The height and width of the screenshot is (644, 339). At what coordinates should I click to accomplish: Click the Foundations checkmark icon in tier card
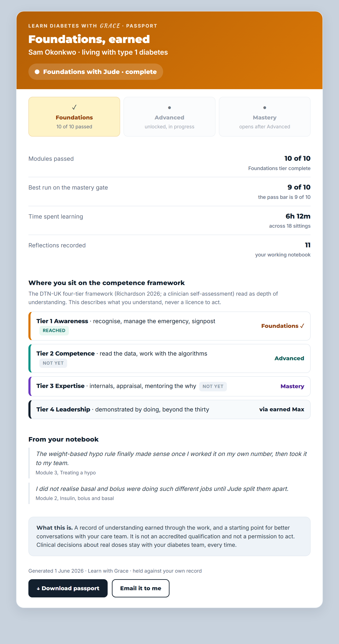pos(74,107)
